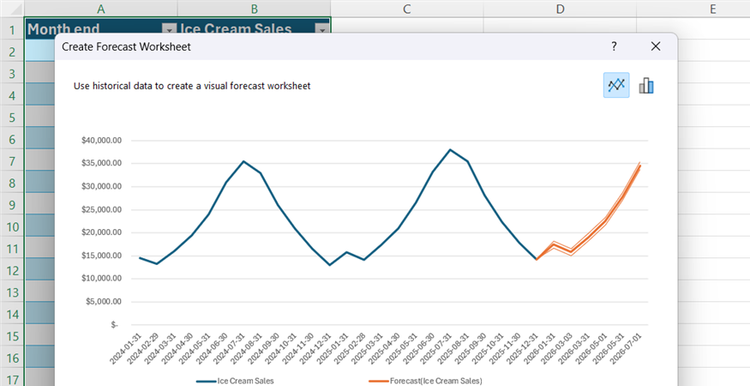
Task: Select row 16 header
Action: coord(12,358)
